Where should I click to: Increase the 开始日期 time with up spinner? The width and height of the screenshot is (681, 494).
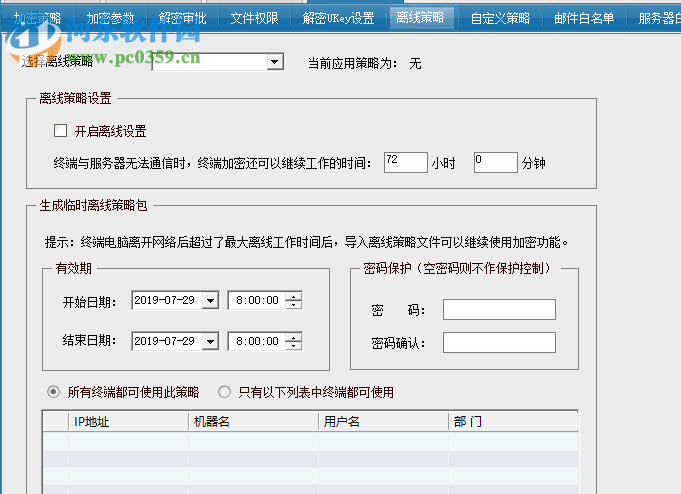pos(294,296)
